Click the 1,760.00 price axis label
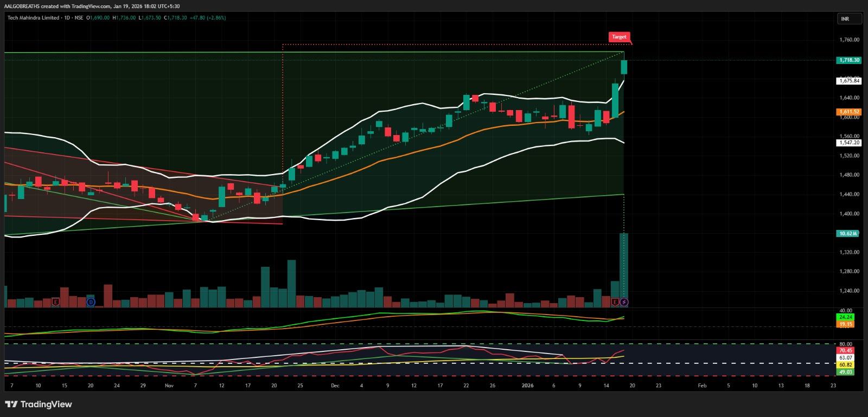The image size is (868, 417). pyautogui.click(x=849, y=40)
